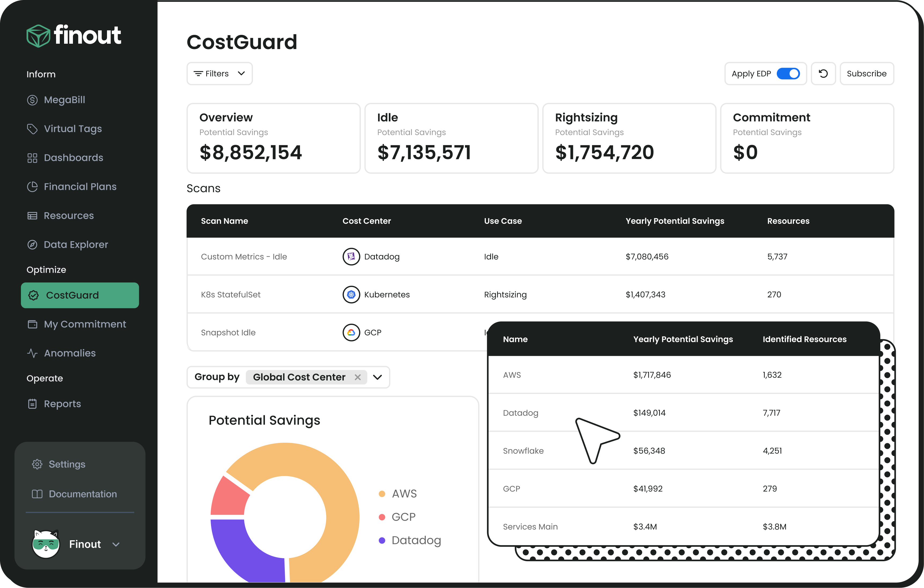
Task: Remove Global Cost Center group-by tag
Action: pyautogui.click(x=358, y=377)
